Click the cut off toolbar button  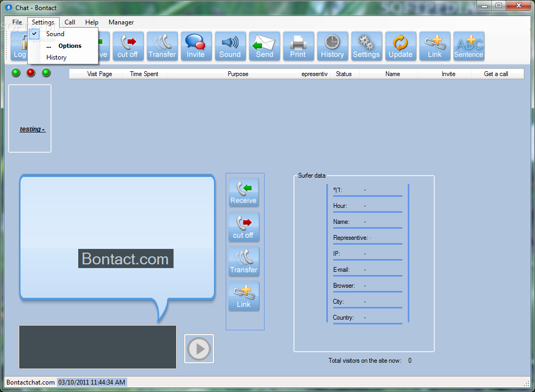128,46
